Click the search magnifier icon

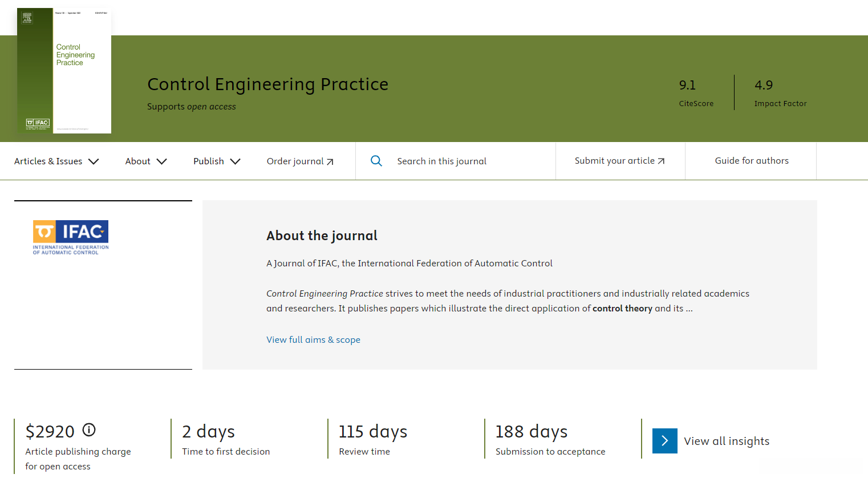pos(376,161)
